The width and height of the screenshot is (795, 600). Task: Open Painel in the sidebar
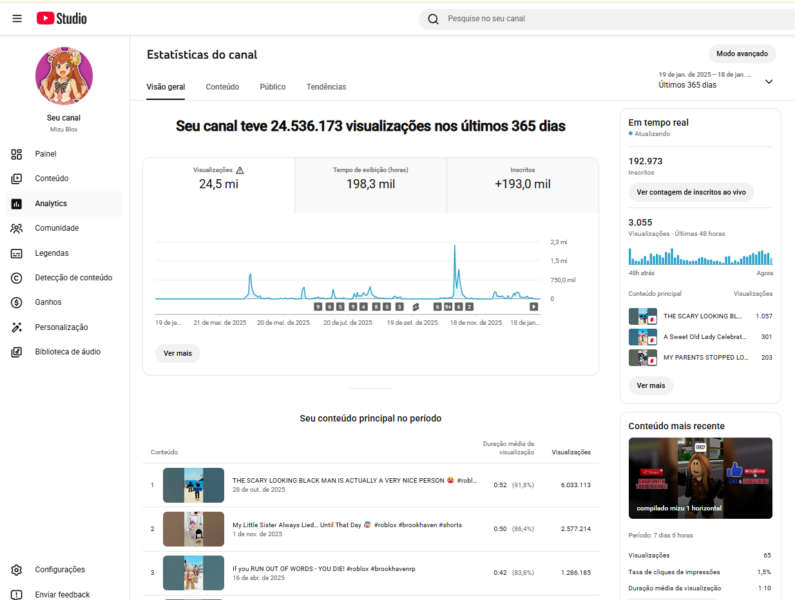(x=64, y=154)
